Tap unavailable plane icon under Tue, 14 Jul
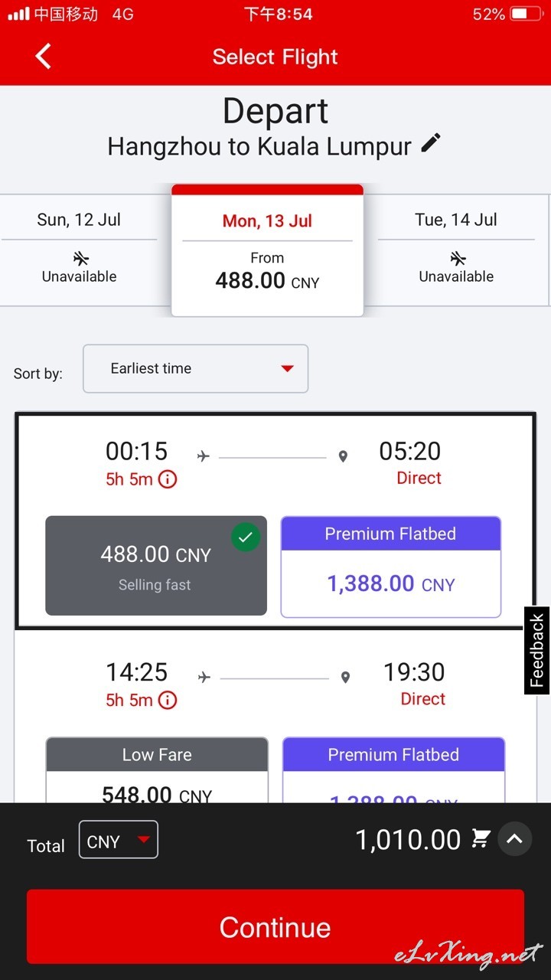551x980 pixels. tap(457, 258)
